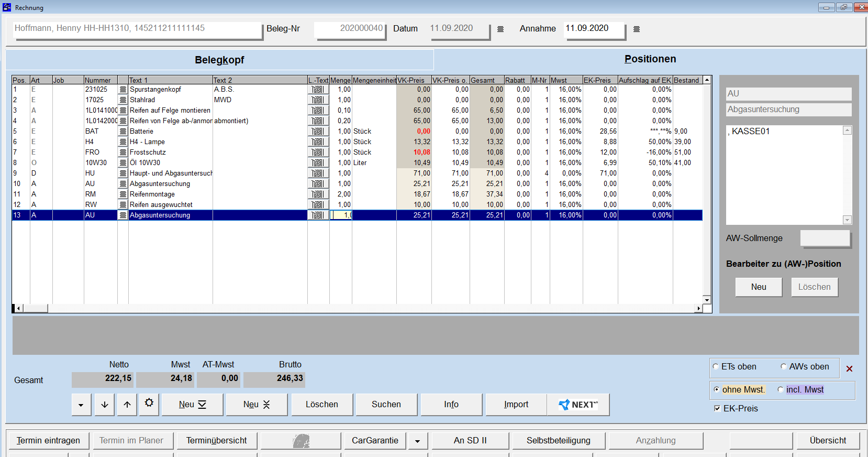
Task: Open the L.-Text keyboard icon for H4 - Lampe
Action: (318, 142)
